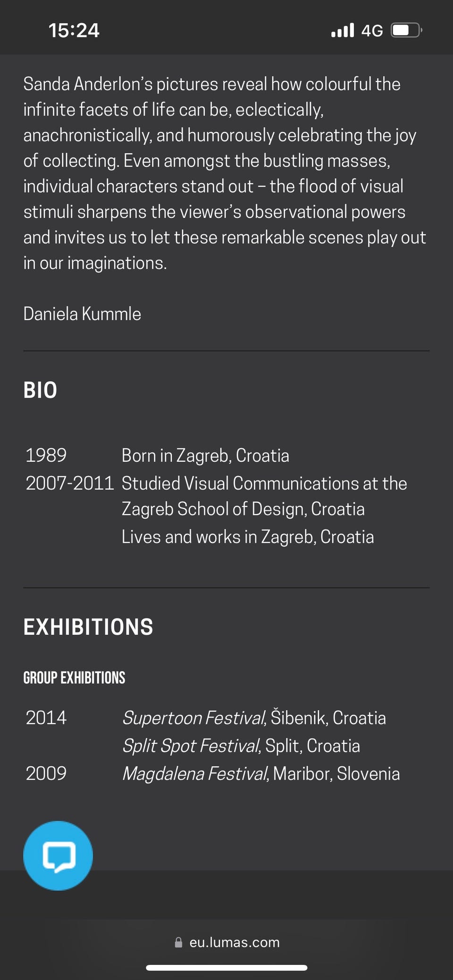Tap the home indicator bar
This screenshot has height=980, width=453.
[226, 968]
